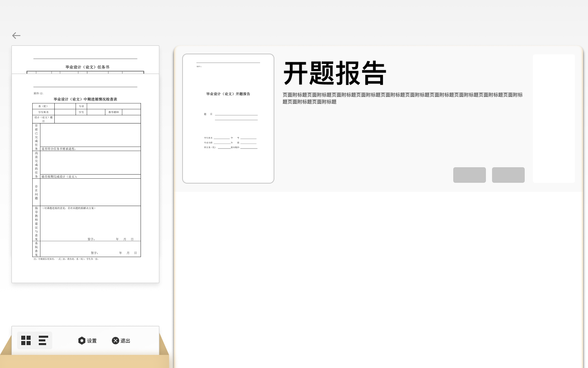Click the 系院意见 row label

pos(36,249)
